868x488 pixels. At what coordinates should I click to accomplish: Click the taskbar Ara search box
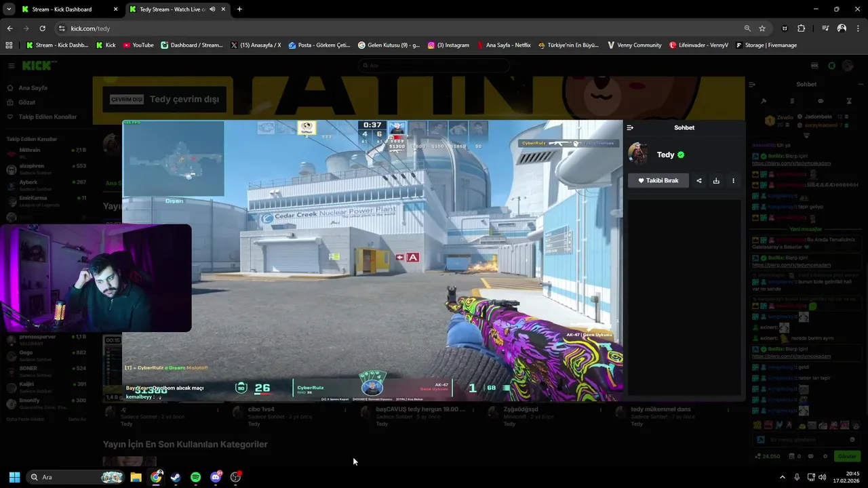(x=76, y=477)
